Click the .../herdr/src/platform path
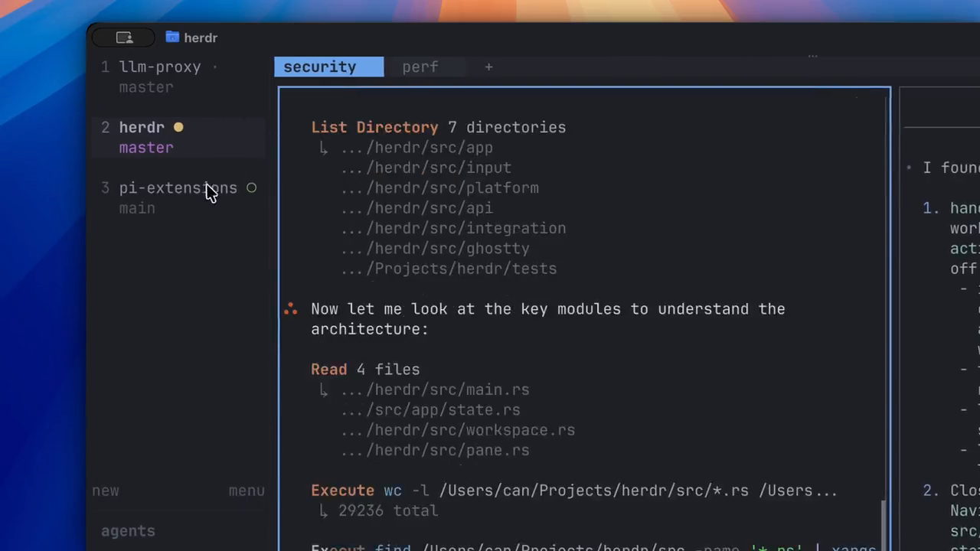Image resolution: width=980 pixels, height=551 pixels. click(440, 187)
